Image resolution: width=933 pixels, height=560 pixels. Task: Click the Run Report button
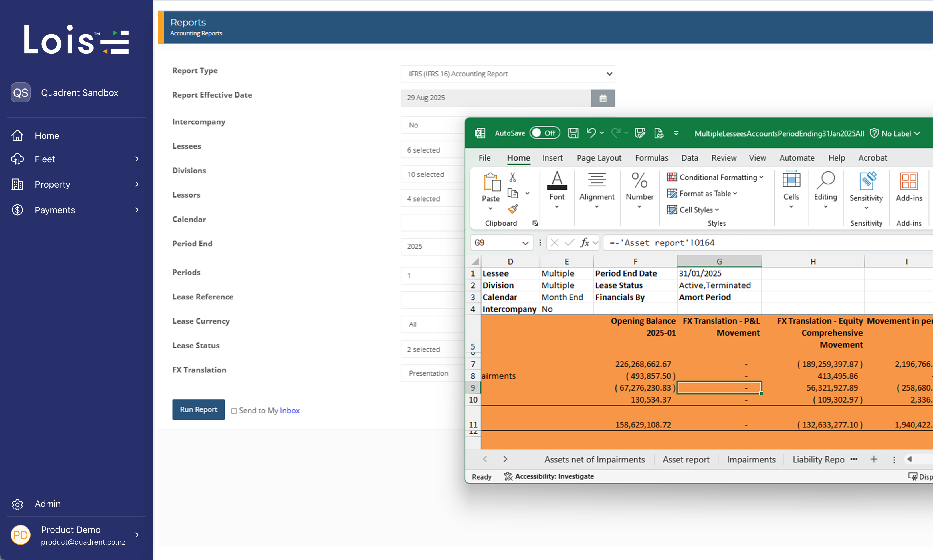pyautogui.click(x=198, y=409)
